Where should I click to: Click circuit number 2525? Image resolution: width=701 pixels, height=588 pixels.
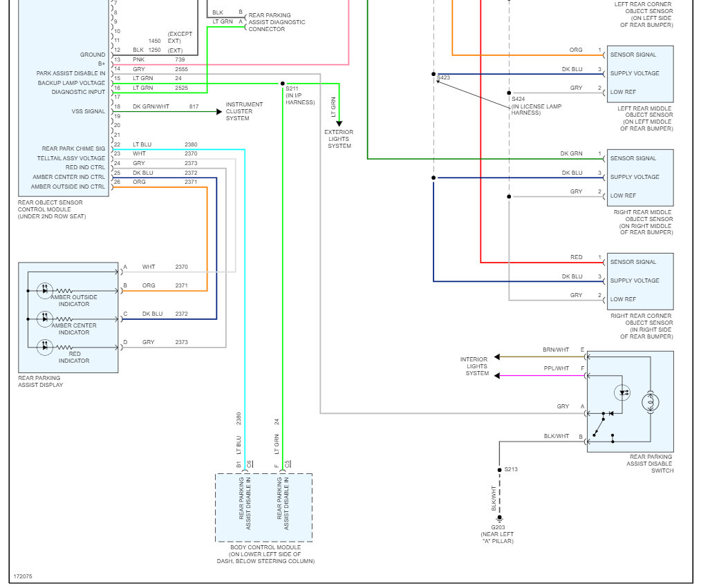tap(182, 88)
